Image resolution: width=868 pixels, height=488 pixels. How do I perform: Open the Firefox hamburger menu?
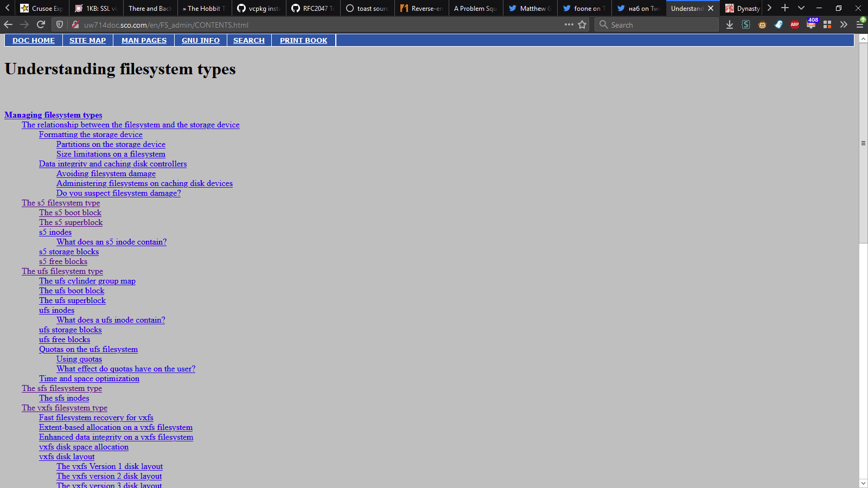click(x=860, y=24)
